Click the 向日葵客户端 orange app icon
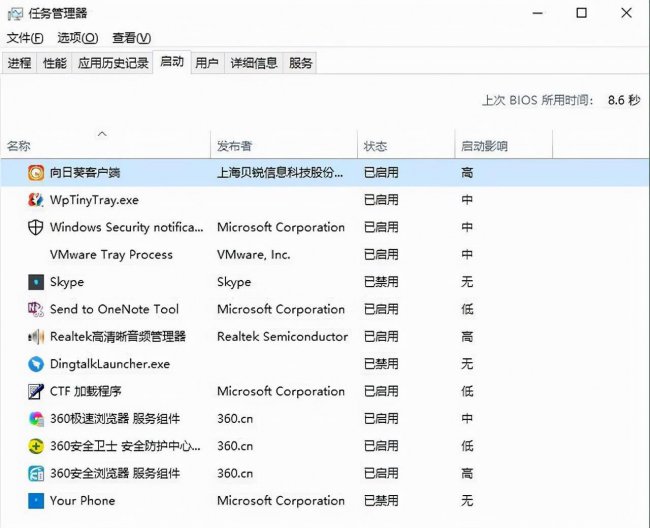The height and width of the screenshot is (528, 650). 36,172
